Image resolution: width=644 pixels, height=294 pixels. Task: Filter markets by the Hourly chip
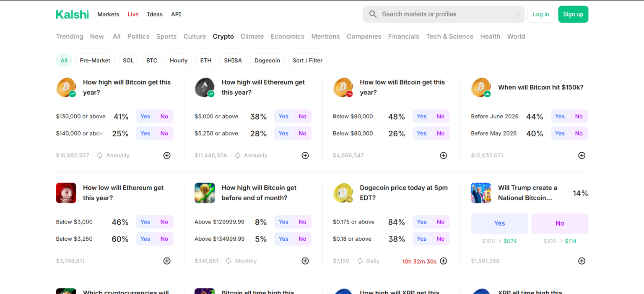(179, 60)
